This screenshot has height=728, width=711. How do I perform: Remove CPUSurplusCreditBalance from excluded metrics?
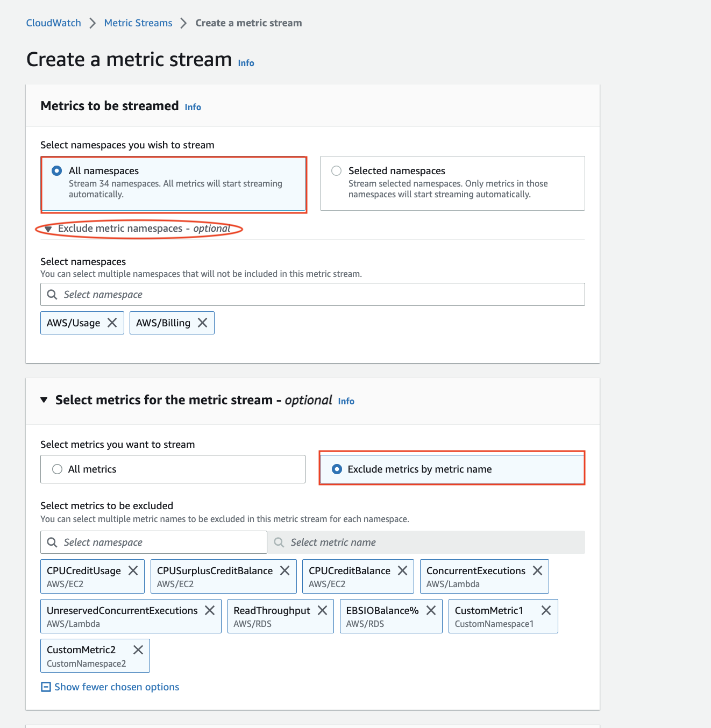tap(285, 570)
